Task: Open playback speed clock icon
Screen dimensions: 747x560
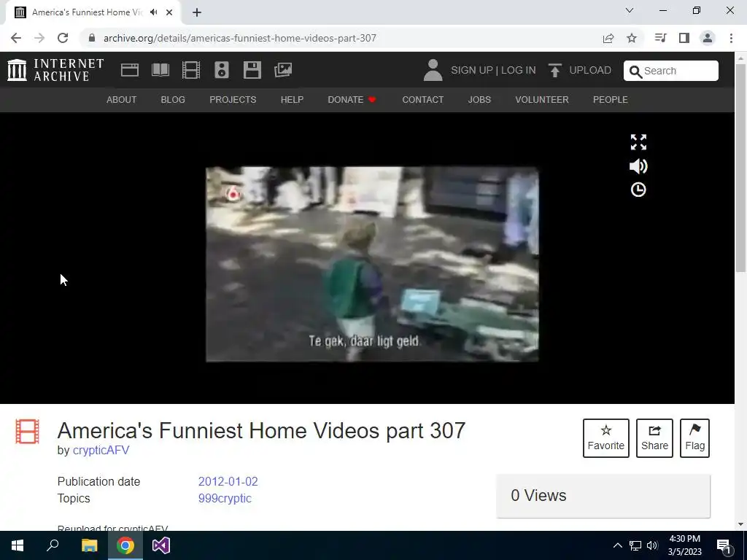Action: [638, 190]
